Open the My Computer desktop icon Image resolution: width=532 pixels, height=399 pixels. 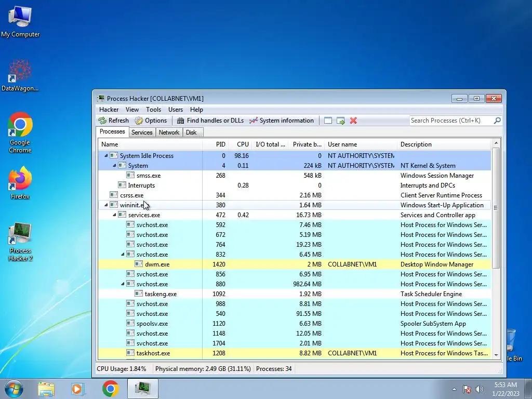point(20,22)
